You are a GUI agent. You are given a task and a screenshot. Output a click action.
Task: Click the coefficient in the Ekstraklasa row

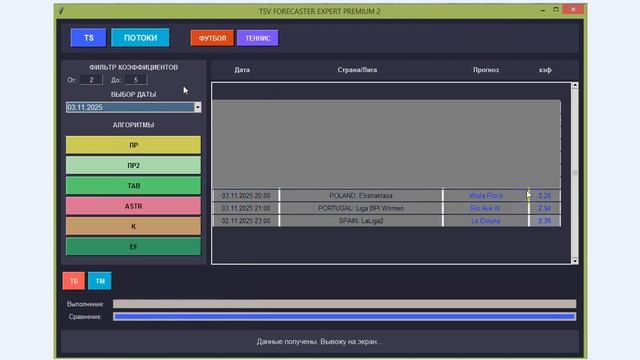click(544, 196)
